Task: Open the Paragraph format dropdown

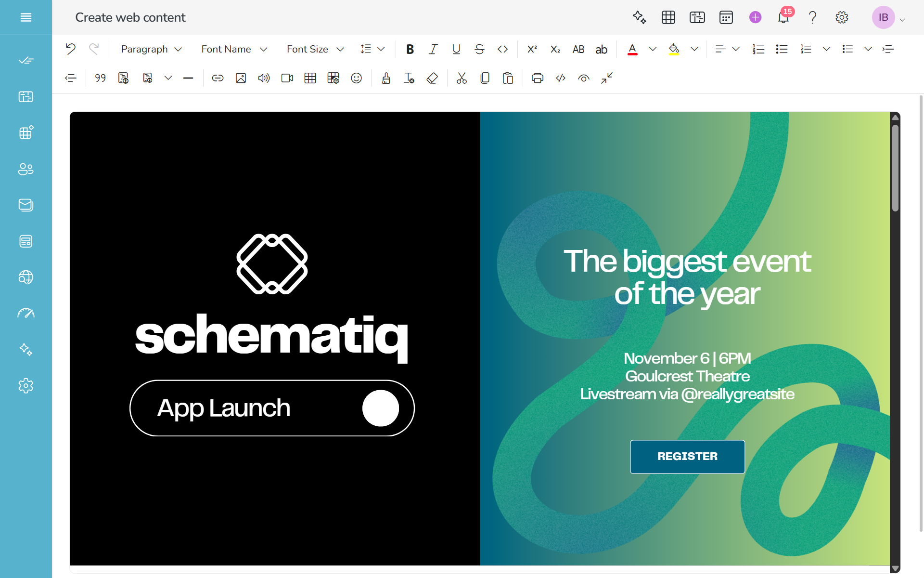Action: (x=151, y=49)
